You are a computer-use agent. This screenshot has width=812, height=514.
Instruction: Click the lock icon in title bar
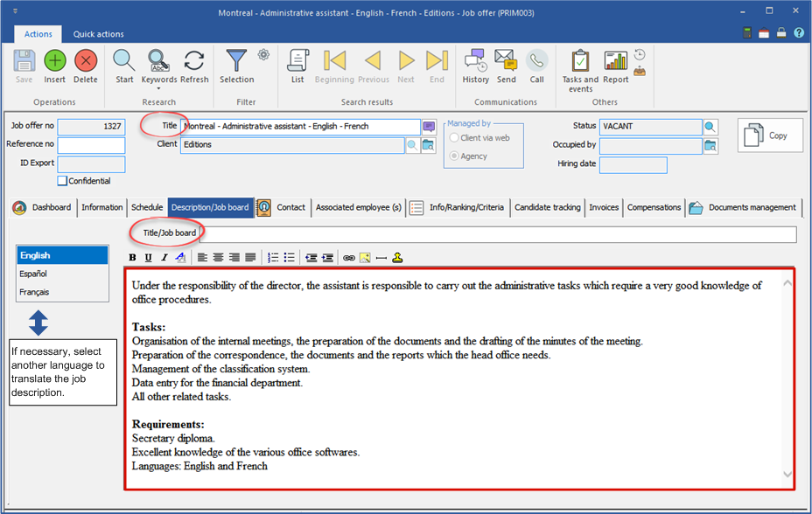781,33
